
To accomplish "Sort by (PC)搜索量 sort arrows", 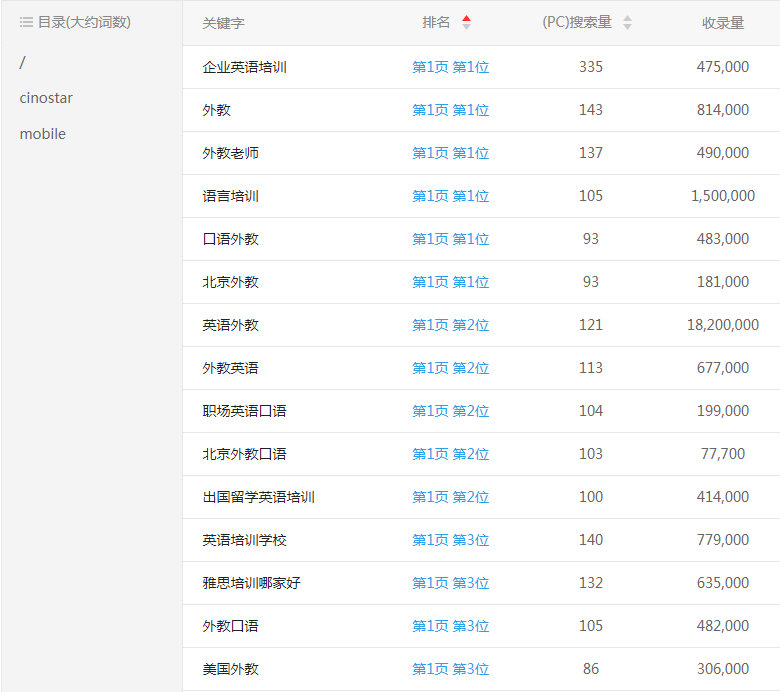I will pos(627,22).
